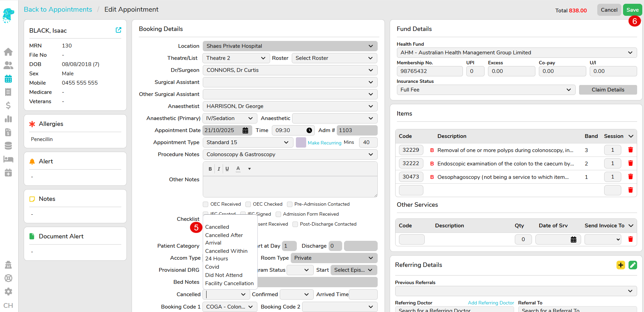The height and width of the screenshot is (312, 644).
Task: Open patient record external link icon
Action: pyautogui.click(x=119, y=30)
